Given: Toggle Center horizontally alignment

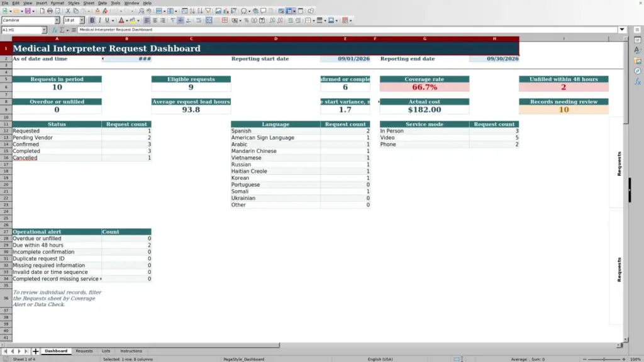Looking at the screenshot, I should tap(155, 20).
